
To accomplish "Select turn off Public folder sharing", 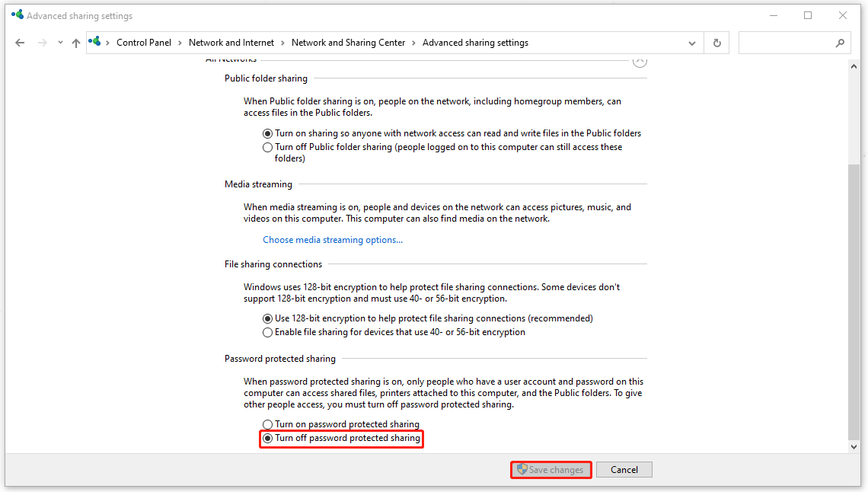I will [x=268, y=147].
